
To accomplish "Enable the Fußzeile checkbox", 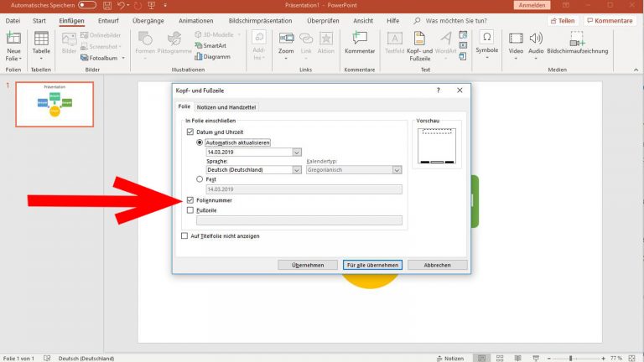I will pos(190,210).
